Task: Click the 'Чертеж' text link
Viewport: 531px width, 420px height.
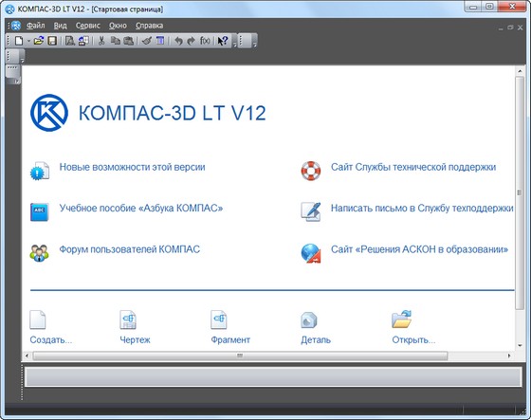Action: point(135,339)
